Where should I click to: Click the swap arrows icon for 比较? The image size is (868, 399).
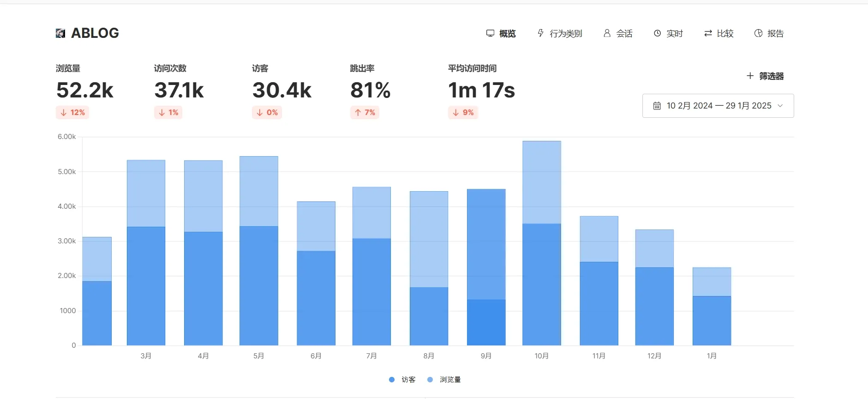707,33
